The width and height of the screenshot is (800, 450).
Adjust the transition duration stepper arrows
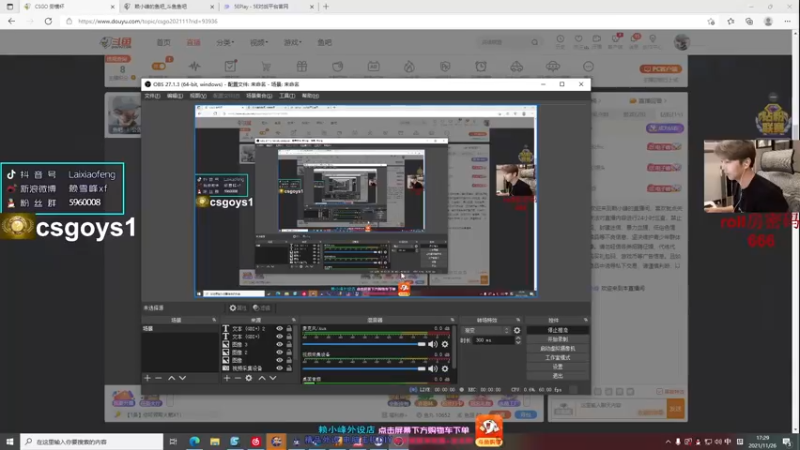[x=518, y=340]
